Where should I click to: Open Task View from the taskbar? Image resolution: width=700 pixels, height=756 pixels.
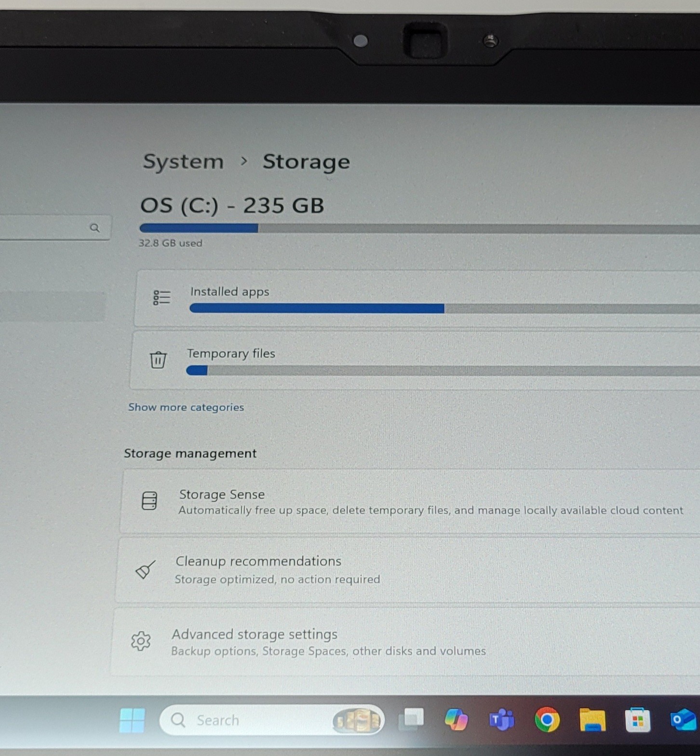coord(411,720)
